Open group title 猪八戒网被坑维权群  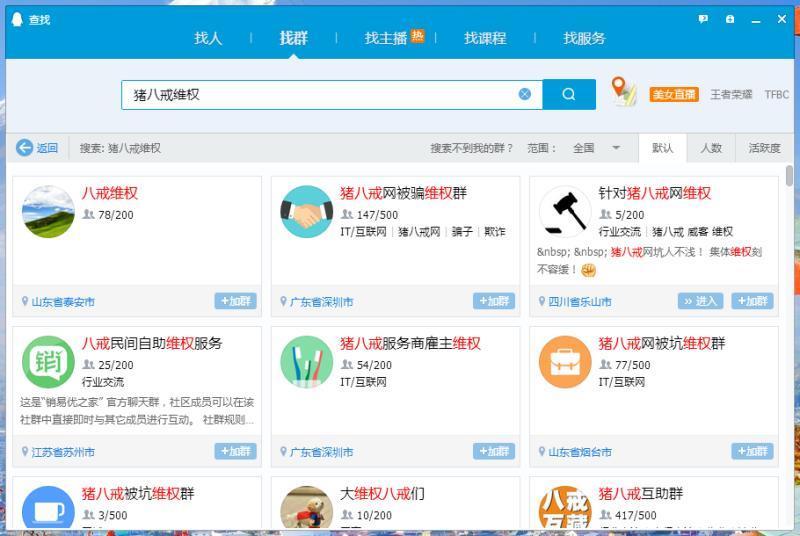point(662,343)
